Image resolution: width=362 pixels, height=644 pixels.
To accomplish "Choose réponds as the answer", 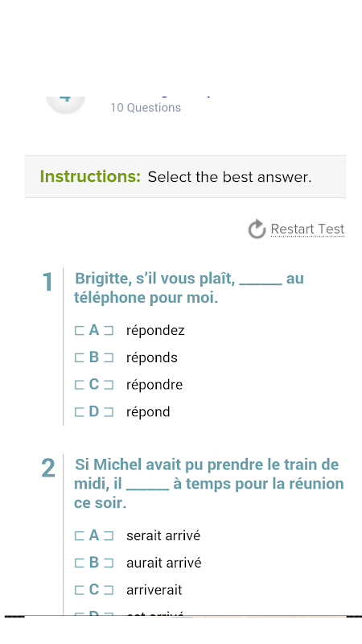I will tap(152, 357).
